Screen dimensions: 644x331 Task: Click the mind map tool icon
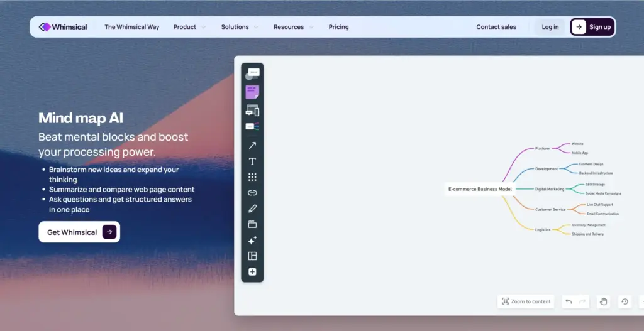252,126
